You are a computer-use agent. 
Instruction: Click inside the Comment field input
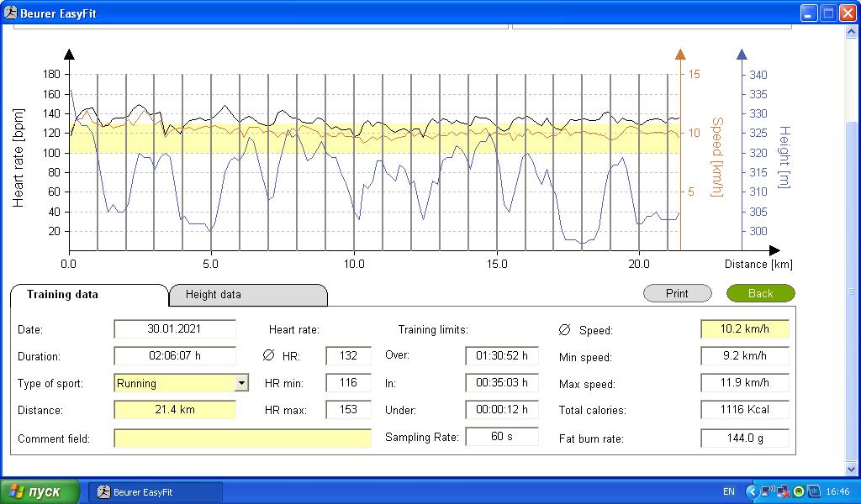pyautogui.click(x=243, y=438)
